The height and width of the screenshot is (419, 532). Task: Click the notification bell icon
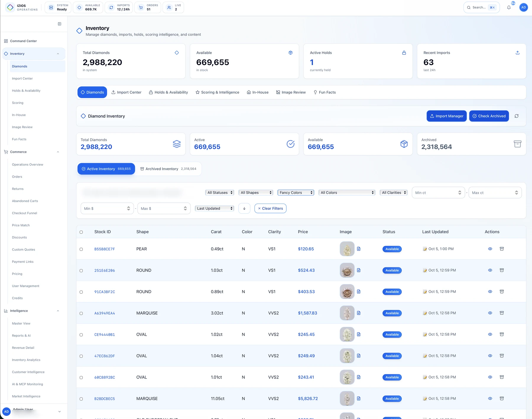[509, 8]
